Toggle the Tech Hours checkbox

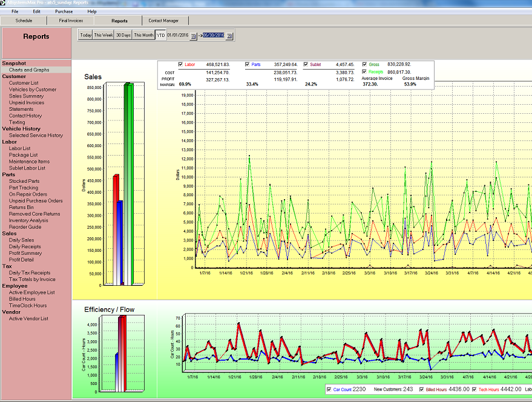474,389
